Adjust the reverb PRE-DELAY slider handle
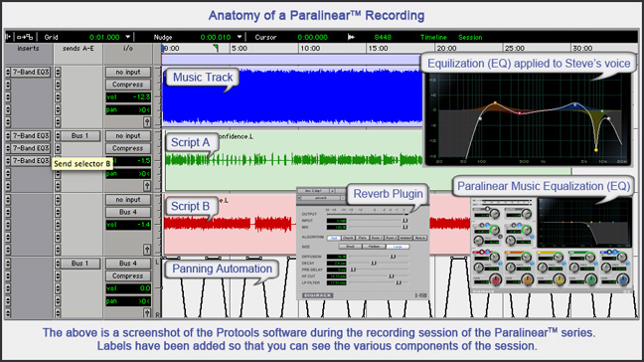Image resolution: width=644 pixels, height=362 pixels. tap(353, 270)
